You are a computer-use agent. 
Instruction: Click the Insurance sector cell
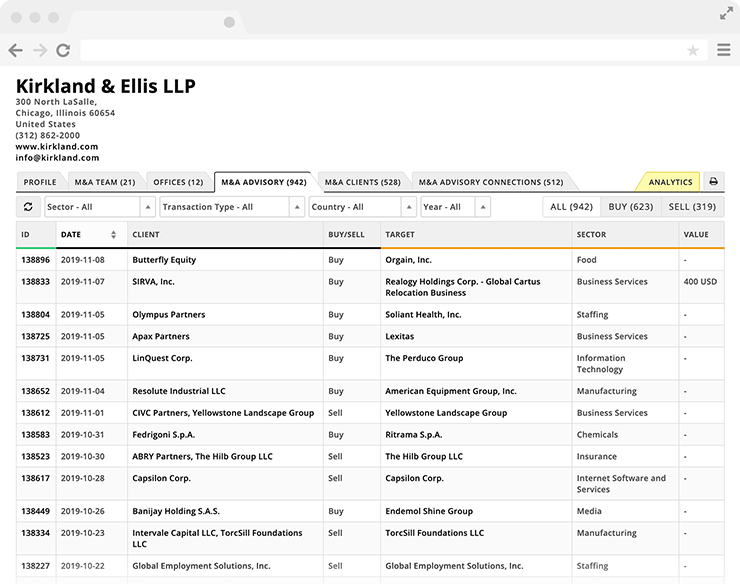point(597,457)
